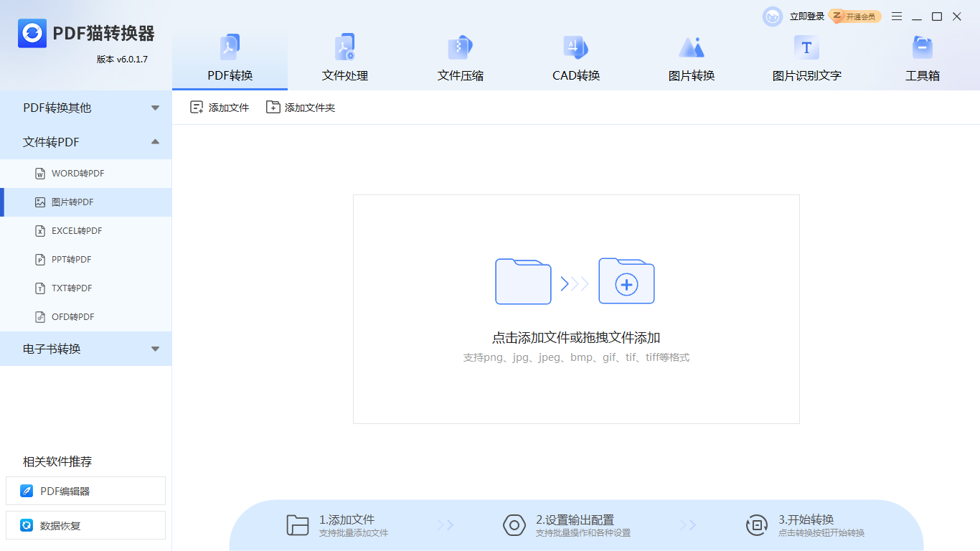Click the 电子书转换 section header text

(x=52, y=349)
